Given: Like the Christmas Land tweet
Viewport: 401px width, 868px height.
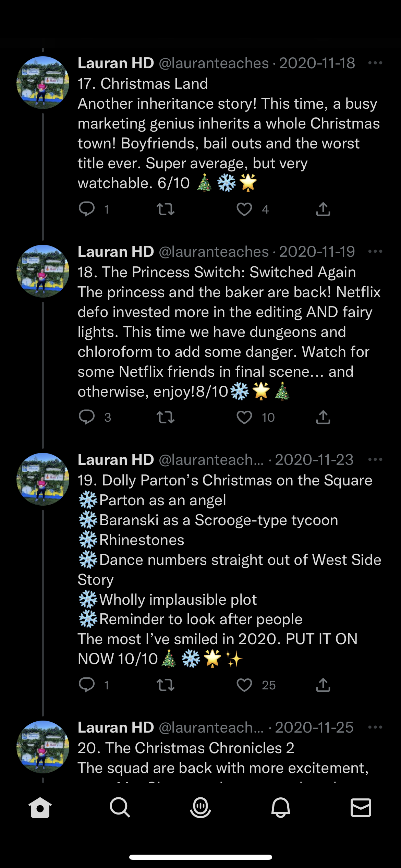Looking at the screenshot, I should [x=244, y=209].
